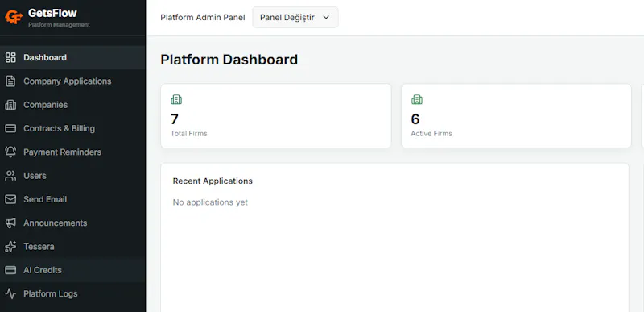644x312 pixels.
Task: Select Payment Reminders in sidebar
Action: [x=72, y=152]
